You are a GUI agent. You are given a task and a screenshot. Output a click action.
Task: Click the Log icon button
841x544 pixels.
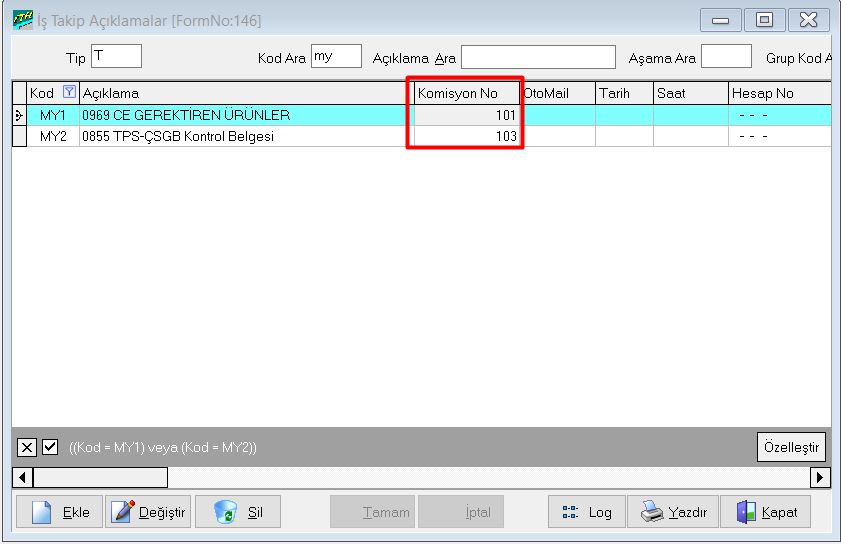pos(571,512)
